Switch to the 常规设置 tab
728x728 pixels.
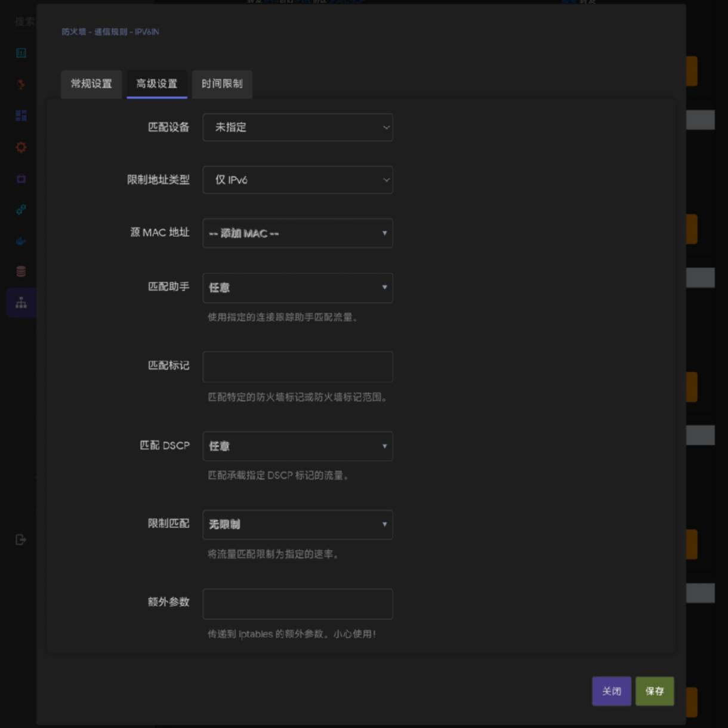coord(91,84)
